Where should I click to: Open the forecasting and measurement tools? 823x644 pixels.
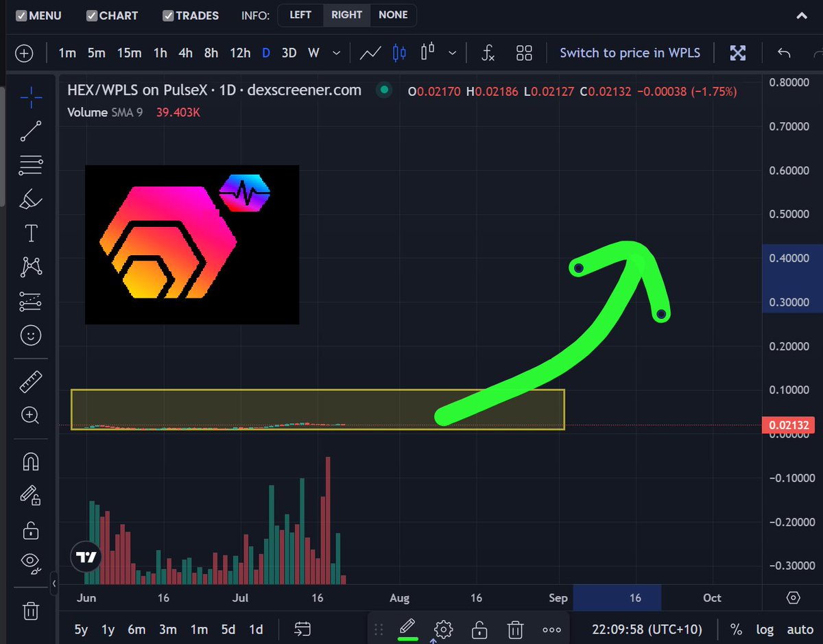coord(31,301)
